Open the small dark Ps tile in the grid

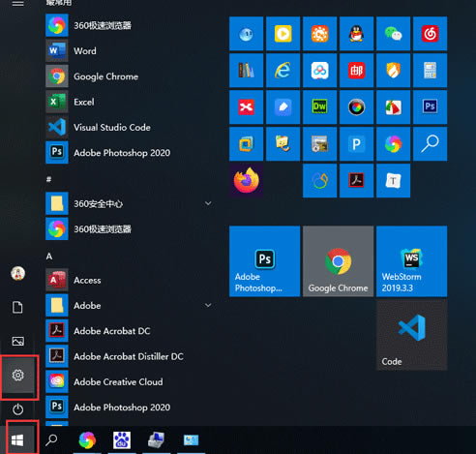pos(430,107)
